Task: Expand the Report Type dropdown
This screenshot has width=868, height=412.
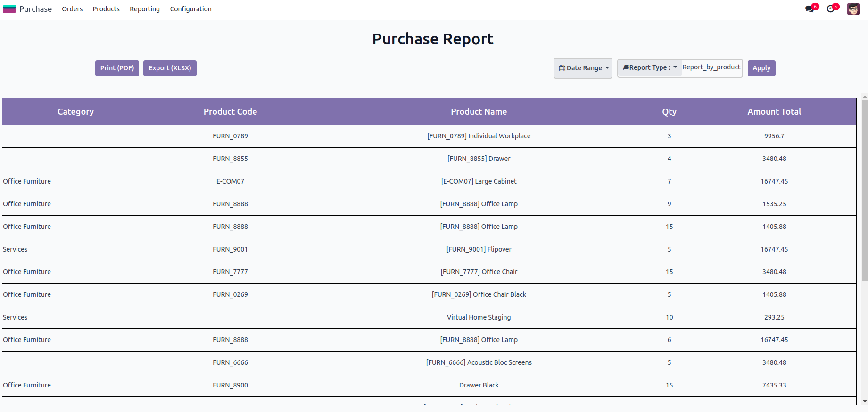Action: click(x=650, y=68)
